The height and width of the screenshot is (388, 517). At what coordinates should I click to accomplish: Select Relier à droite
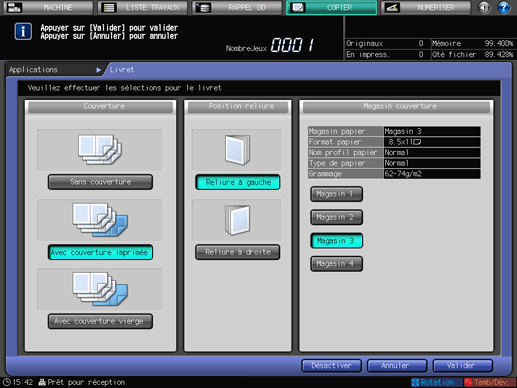(x=238, y=252)
